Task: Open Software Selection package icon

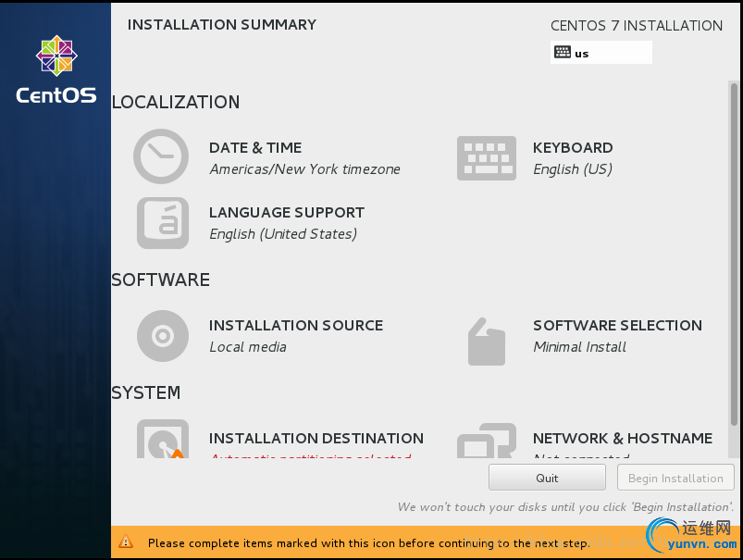Action: coord(486,342)
